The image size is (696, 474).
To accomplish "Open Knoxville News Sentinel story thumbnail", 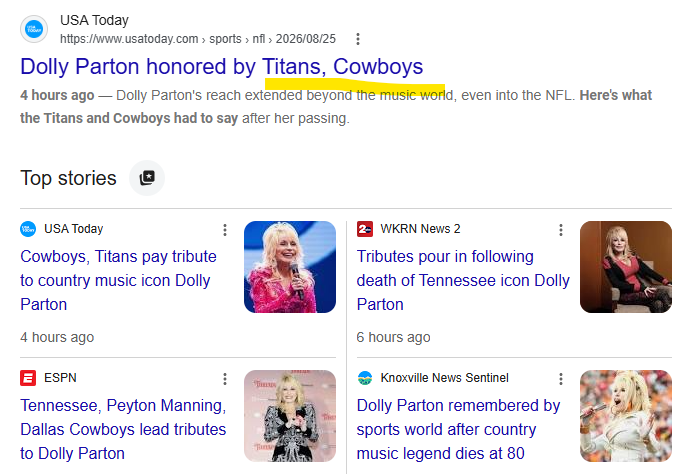I will click(626, 416).
